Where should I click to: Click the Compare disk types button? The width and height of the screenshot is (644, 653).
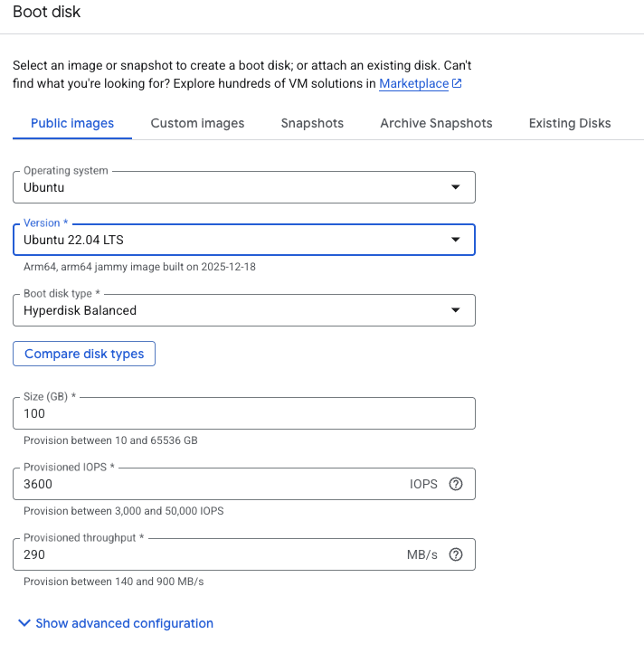84,354
